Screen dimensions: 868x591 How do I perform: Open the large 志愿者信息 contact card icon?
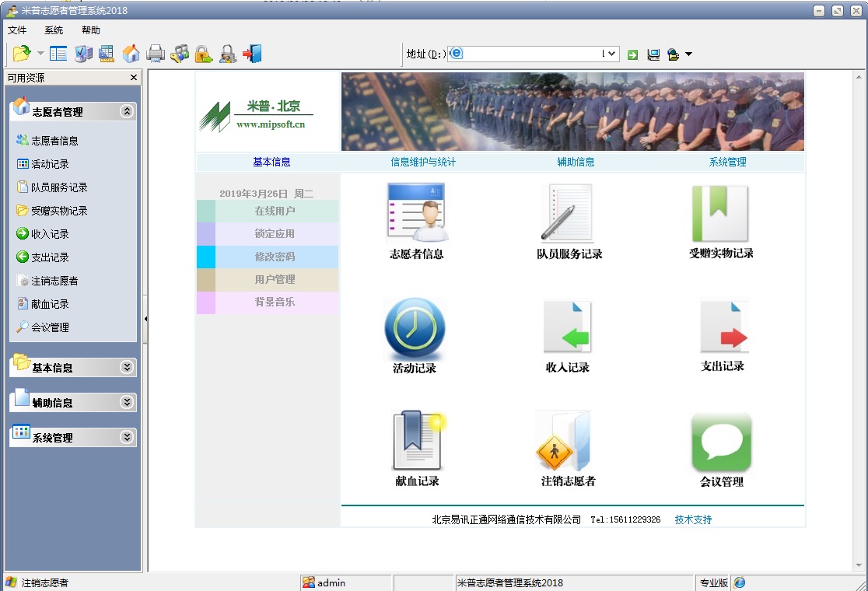click(x=416, y=212)
